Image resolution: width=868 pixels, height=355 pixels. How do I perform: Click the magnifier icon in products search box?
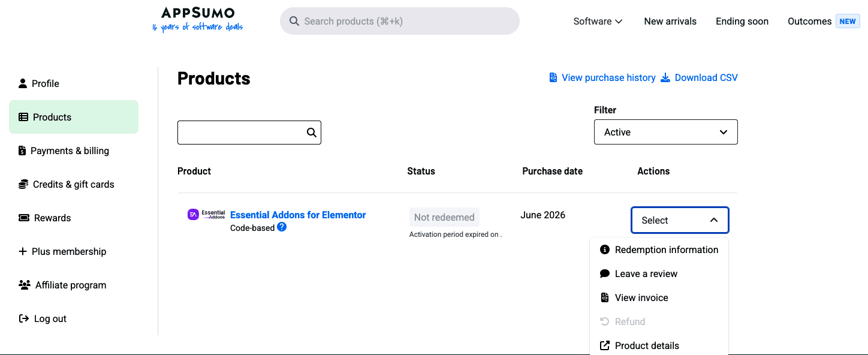tap(312, 133)
